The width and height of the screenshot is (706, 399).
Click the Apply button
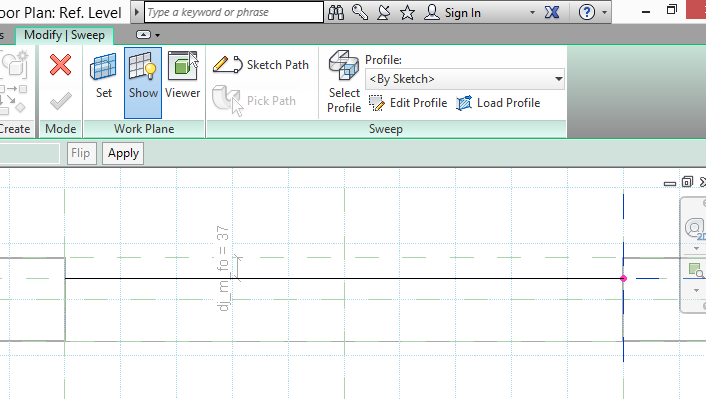coord(123,154)
